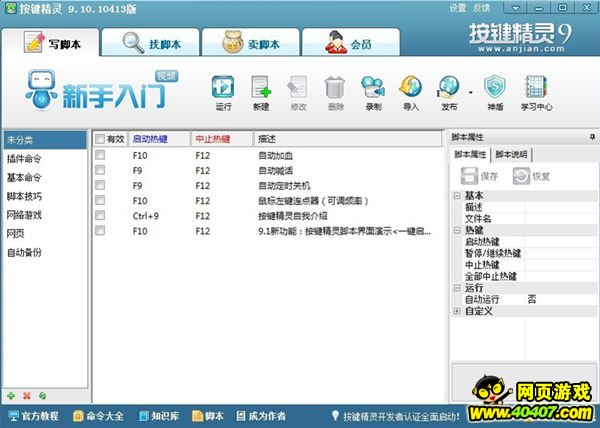Click the 新手入门 robot banner

(101, 90)
